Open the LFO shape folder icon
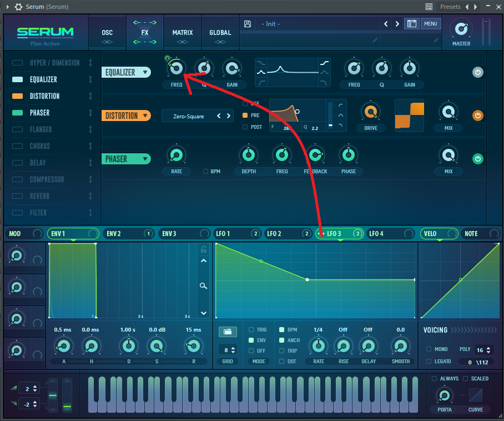Viewport: 504px width, 421px height. pyautogui.click(x=228, y=332)
